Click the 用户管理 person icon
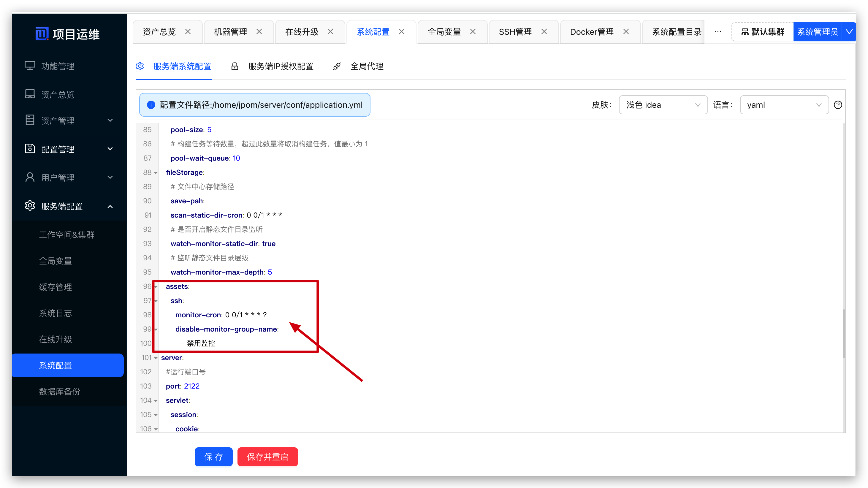 tap(30, 177)
